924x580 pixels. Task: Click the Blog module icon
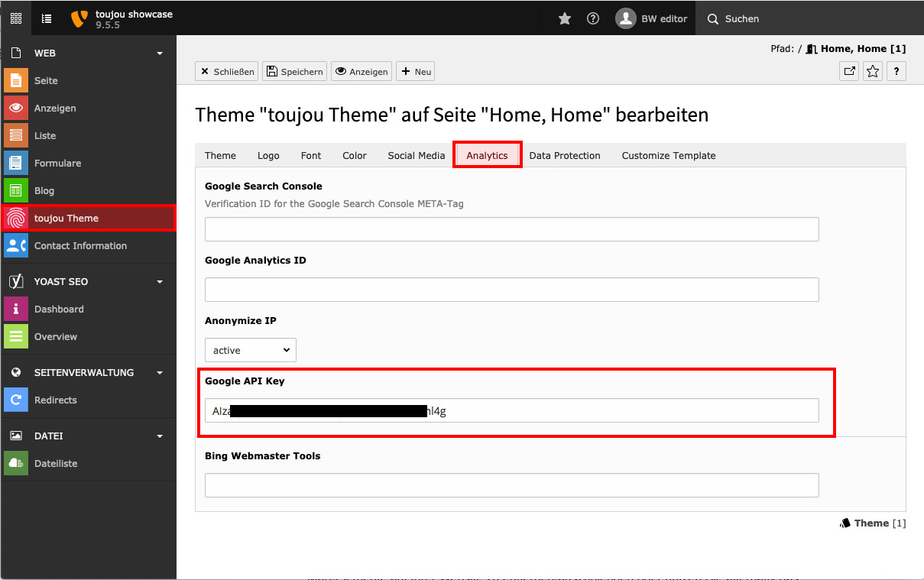16,191
